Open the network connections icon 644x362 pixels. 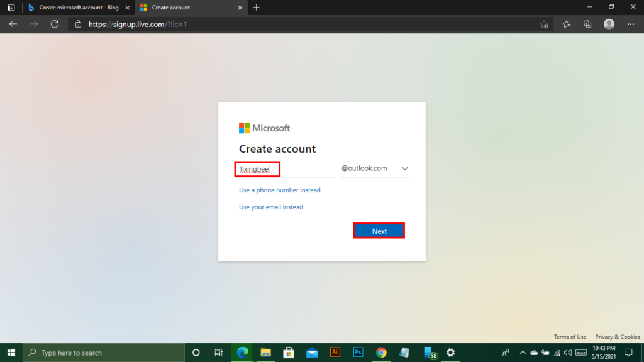point(557,353)
